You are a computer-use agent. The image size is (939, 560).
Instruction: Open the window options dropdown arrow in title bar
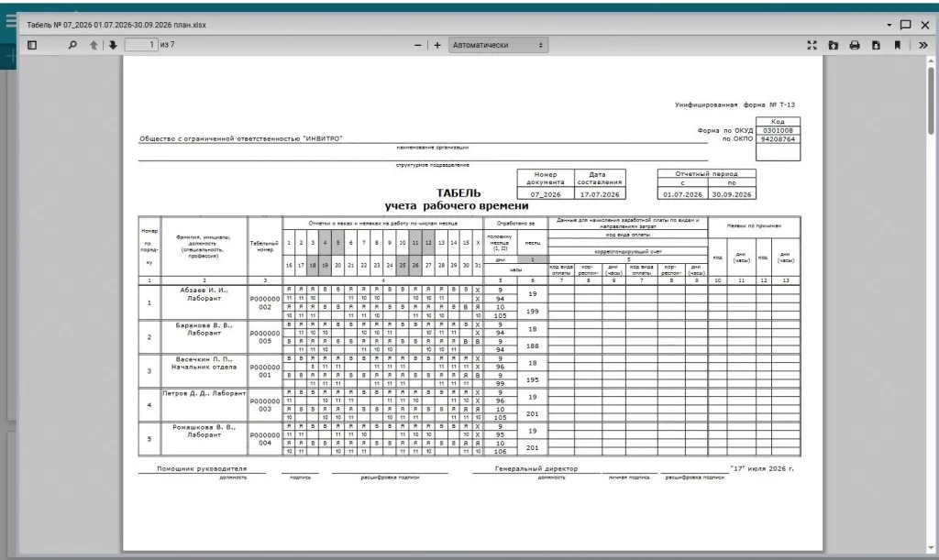pos(889,25)
